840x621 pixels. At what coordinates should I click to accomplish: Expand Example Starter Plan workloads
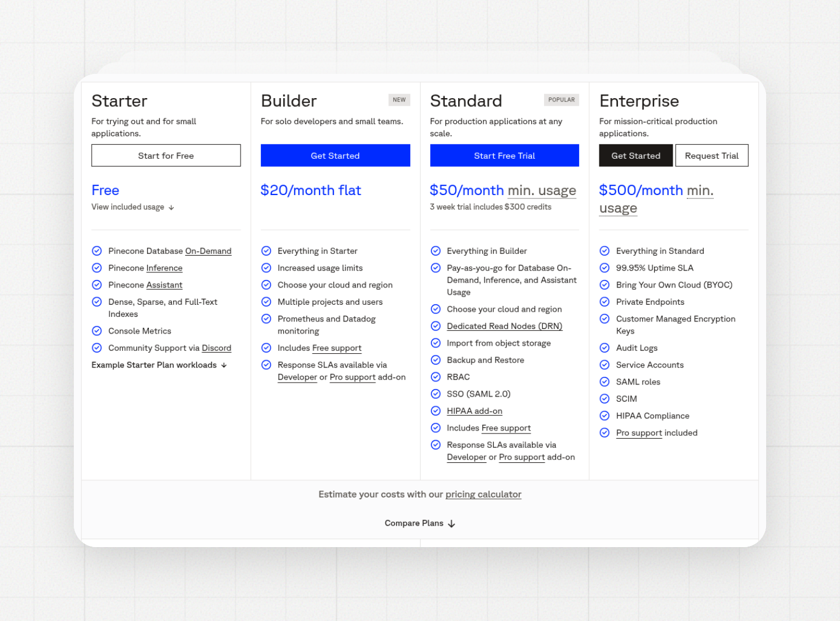pos(159,365)
